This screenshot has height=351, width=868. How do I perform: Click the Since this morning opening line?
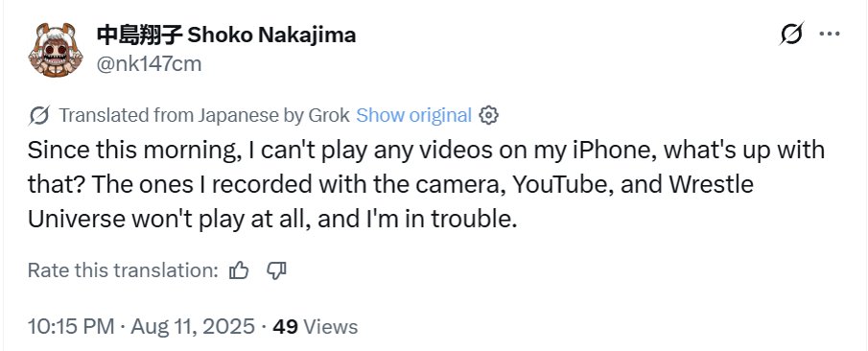point(133,152)
